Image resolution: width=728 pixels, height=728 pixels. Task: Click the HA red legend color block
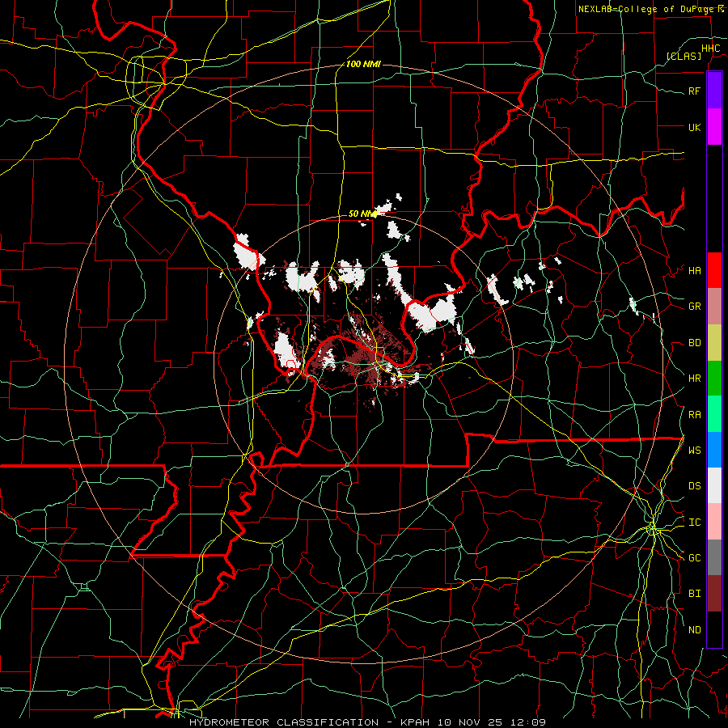tap(714, 270)
